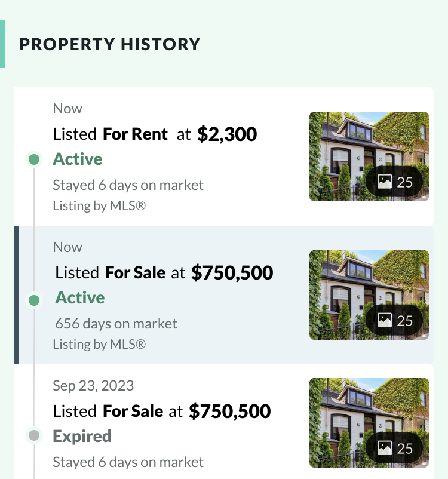Click green dot marker for $750,500 active listing

[x=34, y=300]
